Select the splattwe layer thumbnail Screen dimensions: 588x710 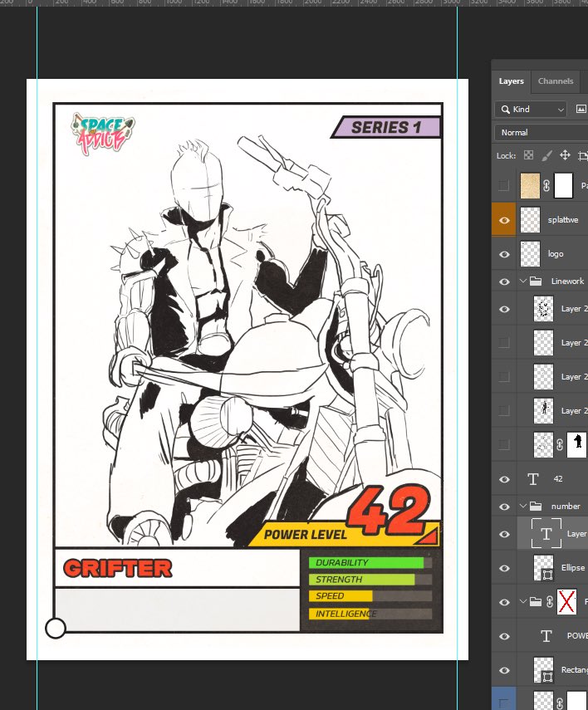[530, 219]
